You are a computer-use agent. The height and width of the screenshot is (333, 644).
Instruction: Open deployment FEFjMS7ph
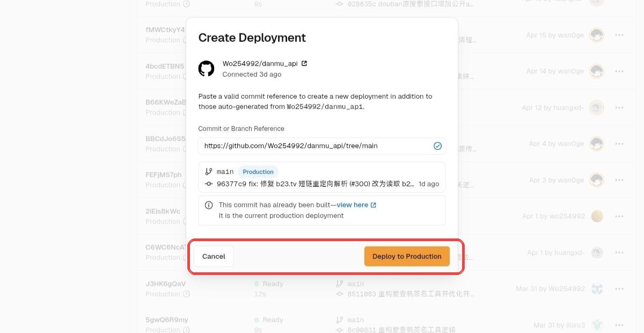[164, 175]
